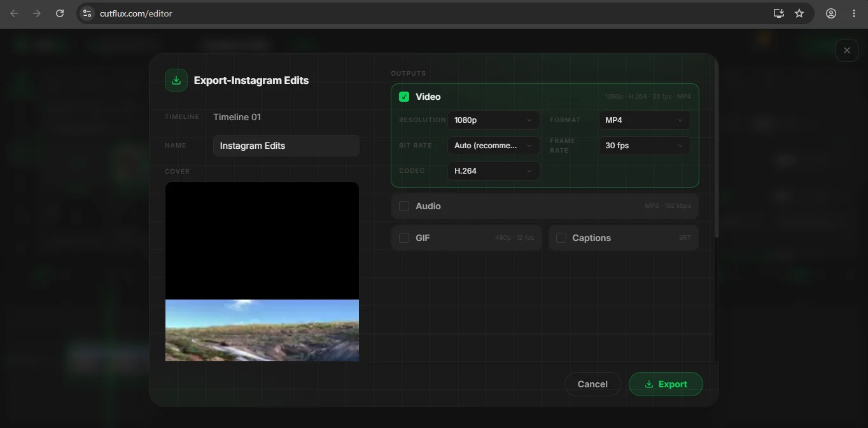
Task: Open the browser profile menu
Action: coord(831,13)
